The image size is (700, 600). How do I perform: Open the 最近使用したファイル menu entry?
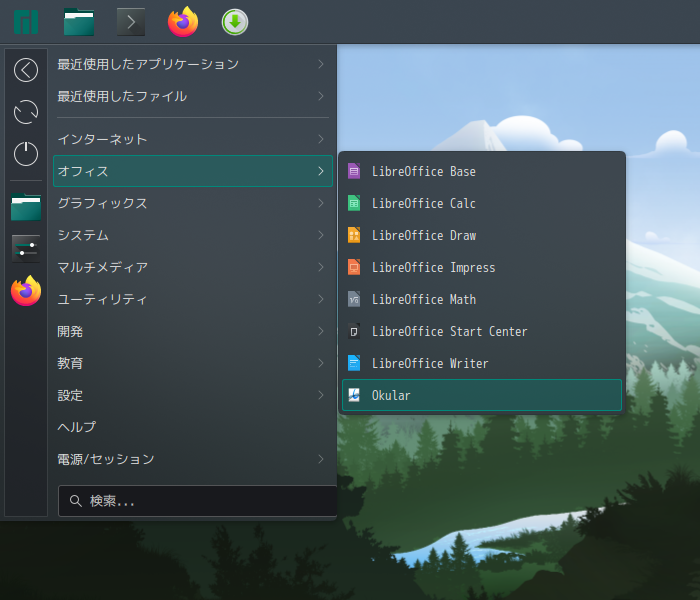tap(193, 96)
